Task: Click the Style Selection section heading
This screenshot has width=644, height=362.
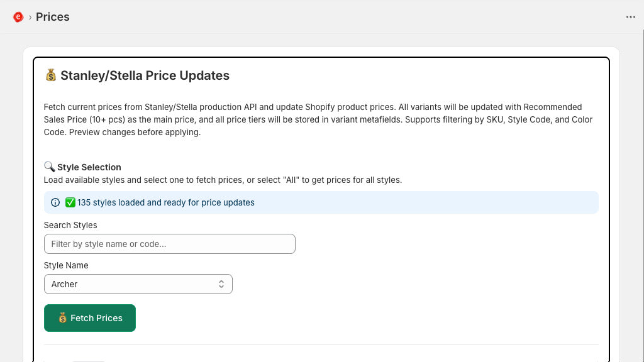Action: (x=89, y=167)
